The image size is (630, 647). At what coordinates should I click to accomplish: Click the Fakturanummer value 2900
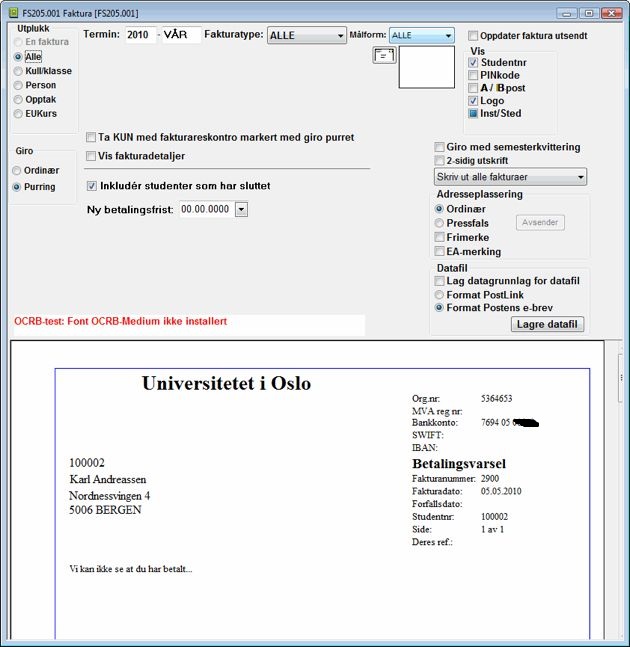pos(490,479)
